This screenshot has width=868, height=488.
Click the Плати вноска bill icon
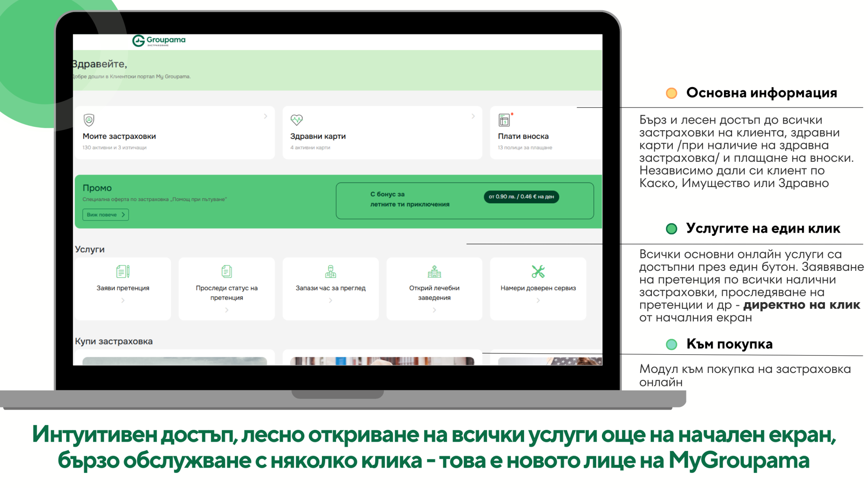[504, 120]
